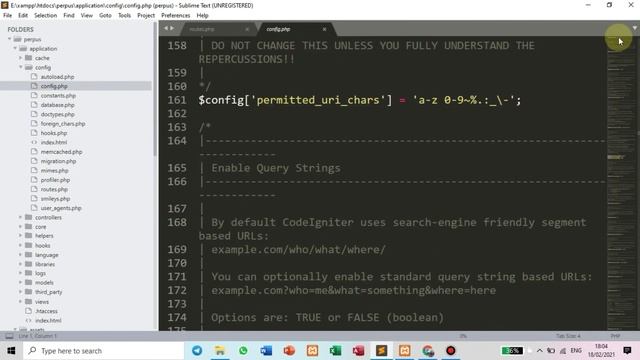Open the Edit menu
640x360 pixels.
click(23, 15)
